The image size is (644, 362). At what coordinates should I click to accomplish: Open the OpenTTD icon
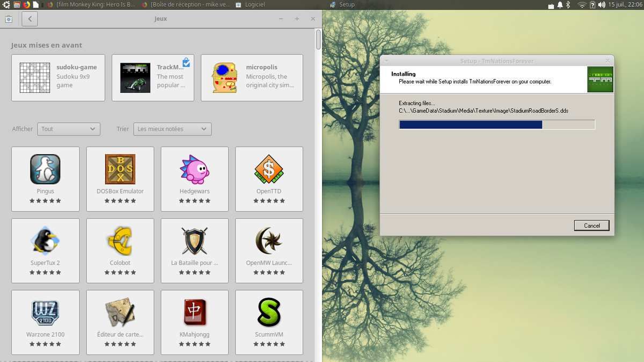269,169
